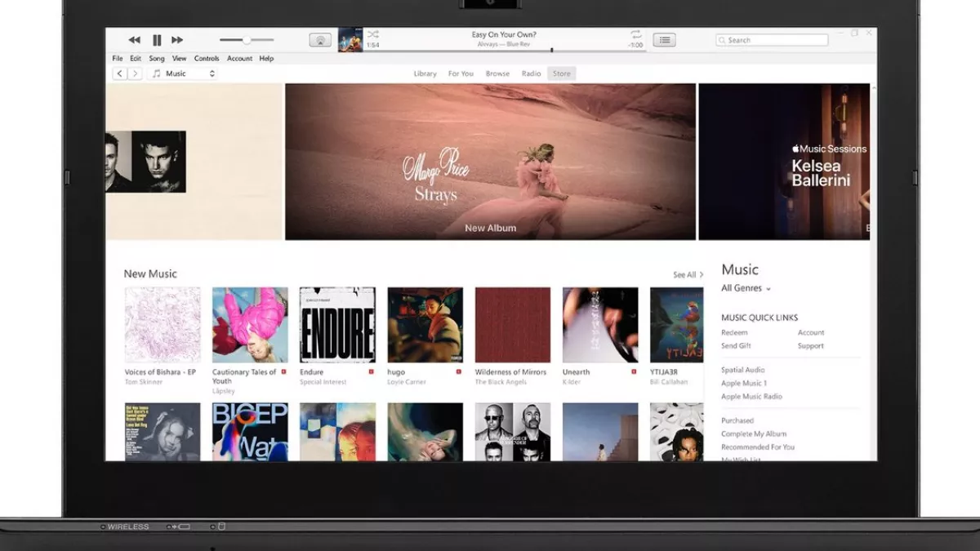Open the Music media type dropdown
This screenshot has width=980, height=551.
tap(183, 73)
